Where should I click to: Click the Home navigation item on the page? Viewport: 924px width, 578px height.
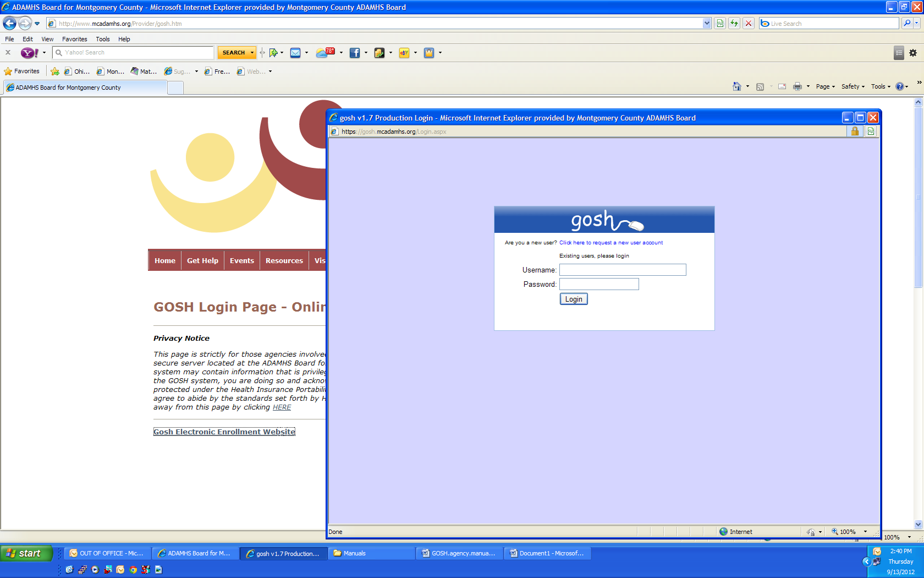click(x=165, y=260)
